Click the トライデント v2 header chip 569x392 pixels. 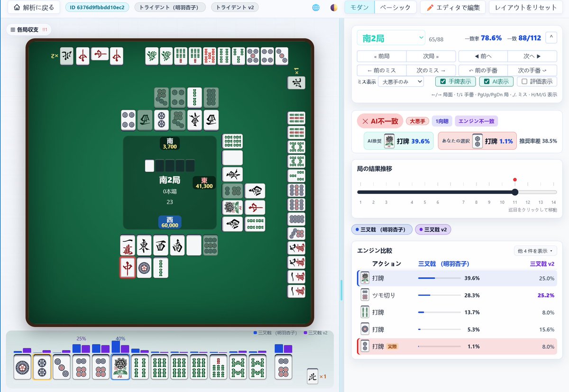[235, 8]
